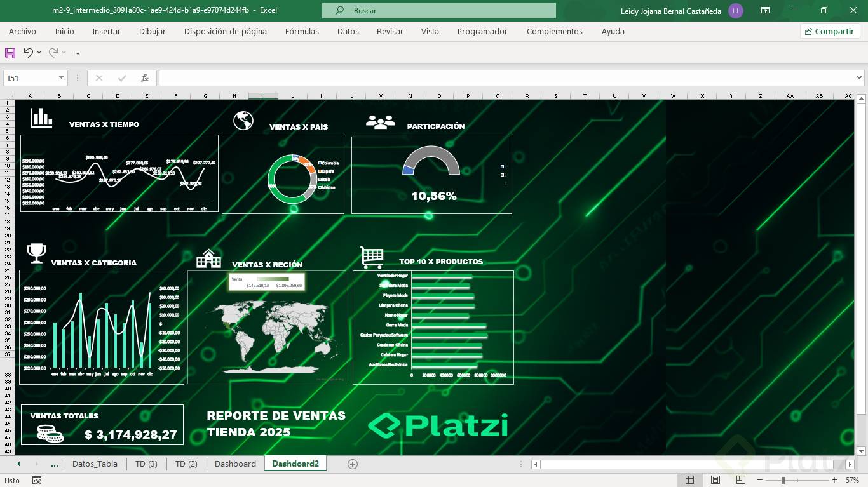Cancel the formula bar entry
Viewport: 868px width, 487px height.
coord(98,78)
